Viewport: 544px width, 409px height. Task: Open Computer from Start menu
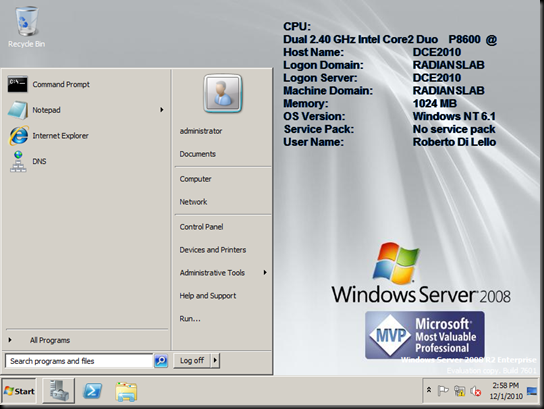(223, 179)
